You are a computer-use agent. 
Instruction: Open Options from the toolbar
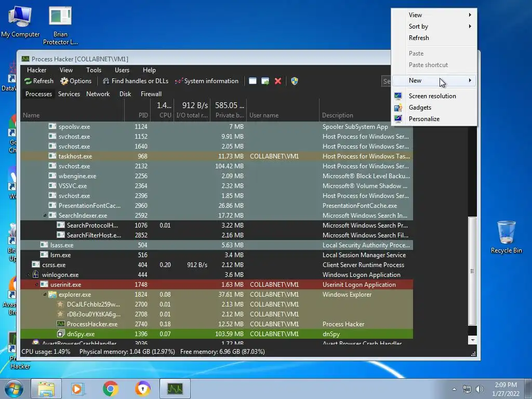click(x=76, y=81)
